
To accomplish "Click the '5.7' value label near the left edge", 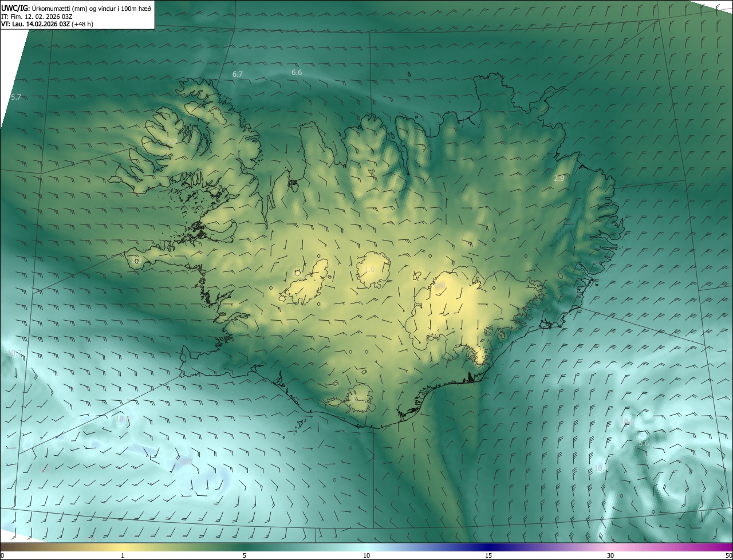I will pos(16,97).
